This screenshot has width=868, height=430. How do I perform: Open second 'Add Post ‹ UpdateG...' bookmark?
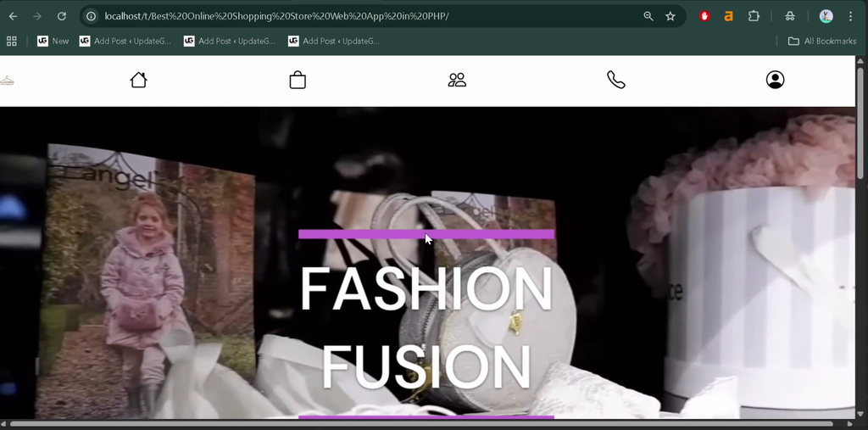coord(230,41)
